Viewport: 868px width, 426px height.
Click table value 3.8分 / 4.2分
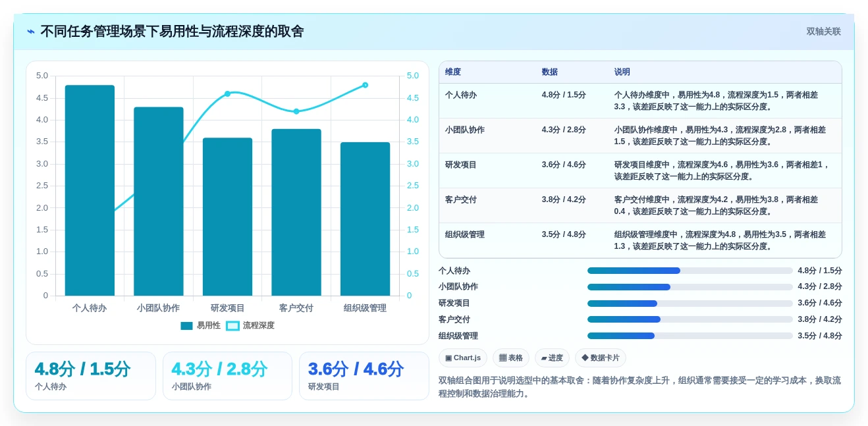click(564, 200)
